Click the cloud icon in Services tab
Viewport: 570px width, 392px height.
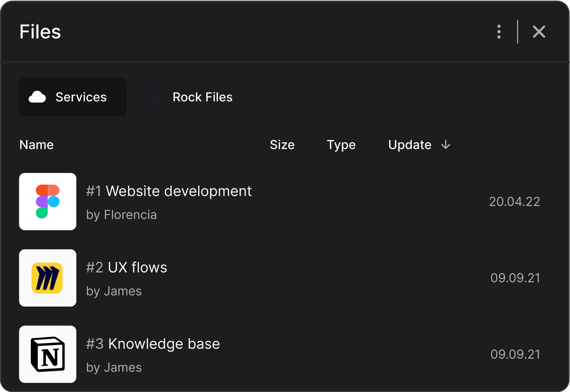point(38,97)
